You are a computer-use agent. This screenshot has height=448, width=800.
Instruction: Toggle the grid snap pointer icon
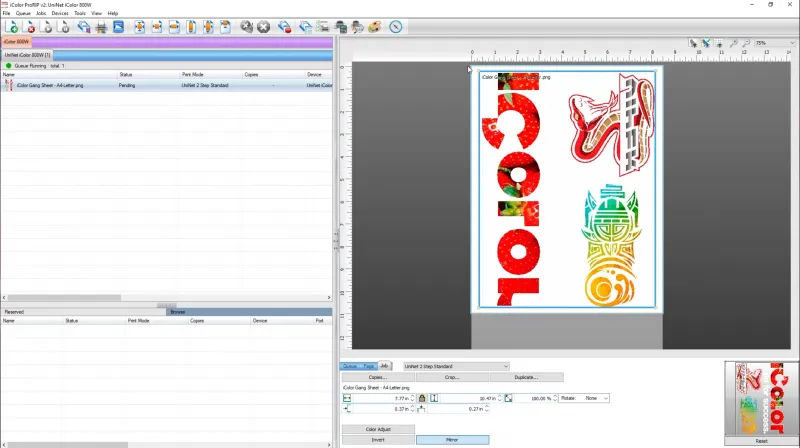point(718,43)
